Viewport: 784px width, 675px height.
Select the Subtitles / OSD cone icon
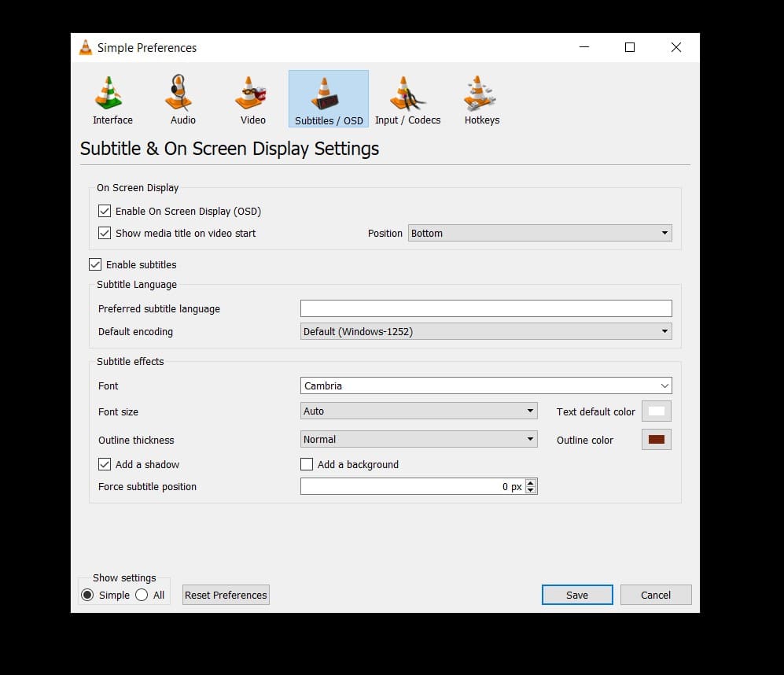[325, 94]
